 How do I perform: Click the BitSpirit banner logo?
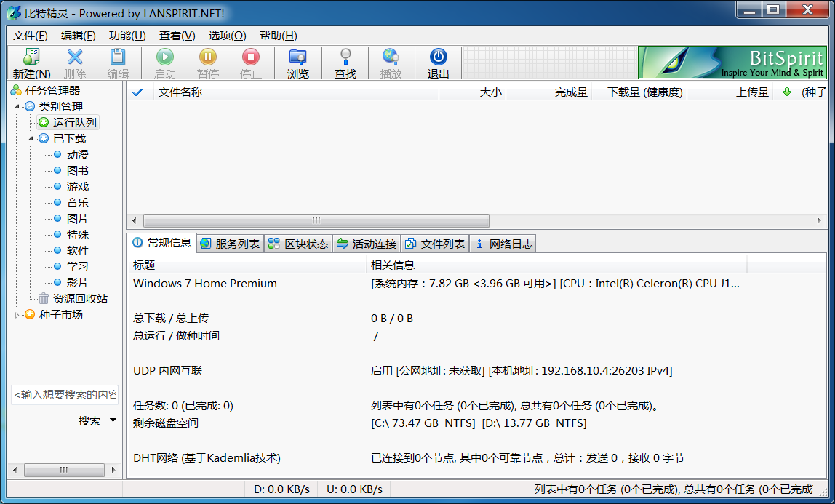point(732,63)
